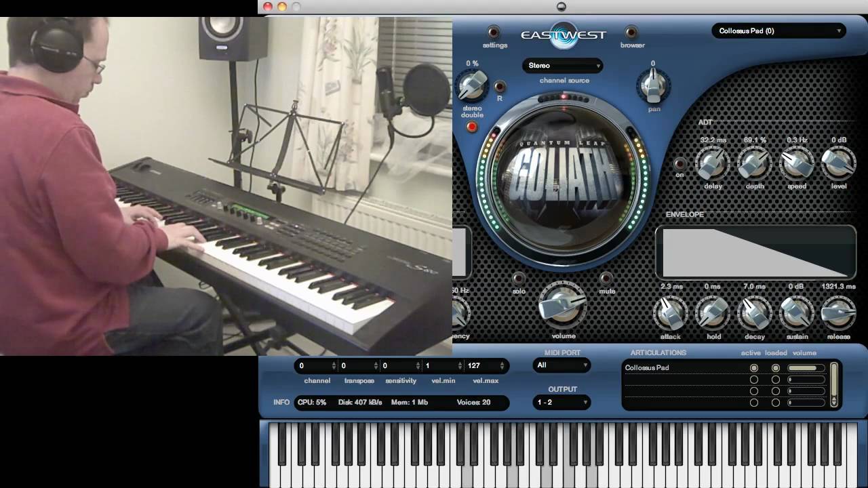868x488 pixels.
Task: Click the 1321.3 ms release value
Action: [839, 287]
